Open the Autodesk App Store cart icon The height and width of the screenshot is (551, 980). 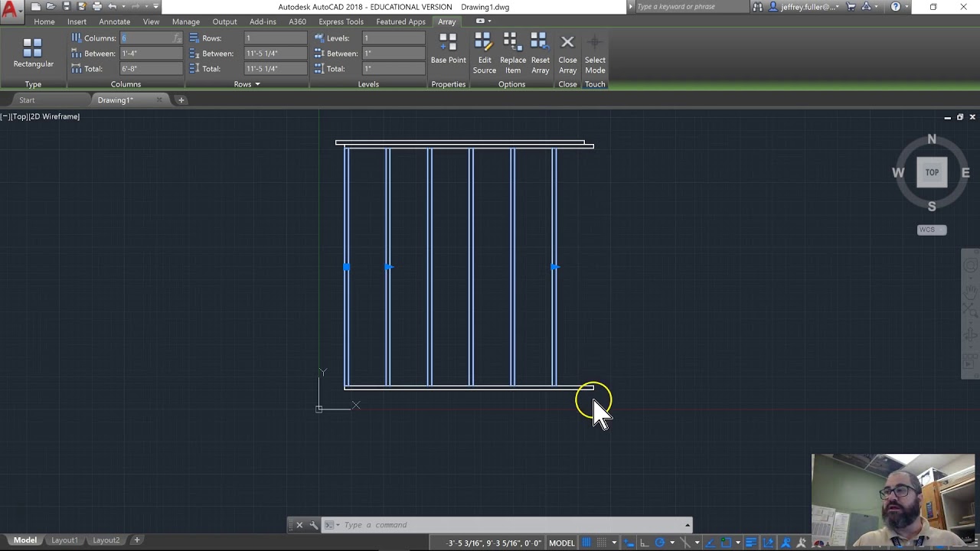click(x=851, y=7)
